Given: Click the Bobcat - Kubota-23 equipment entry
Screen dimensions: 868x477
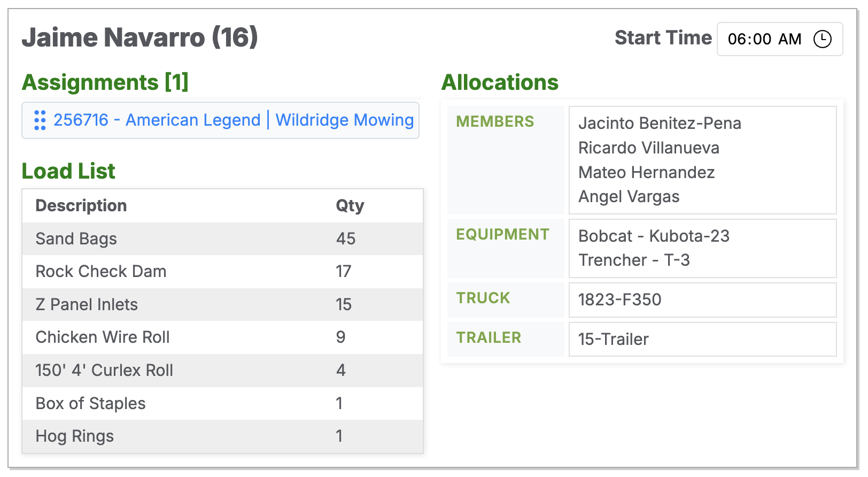Looking at the screenshot, I should click(654, 235).
